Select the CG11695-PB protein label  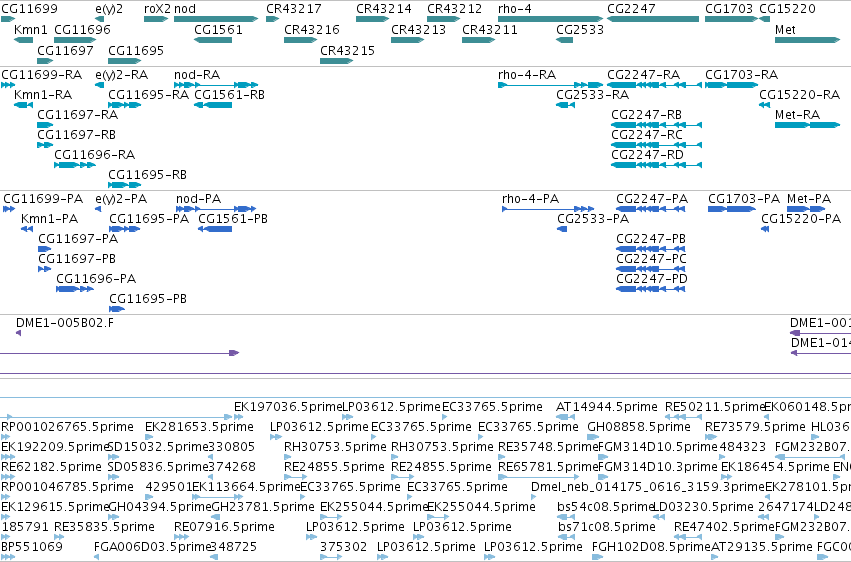tap(148, 298)
